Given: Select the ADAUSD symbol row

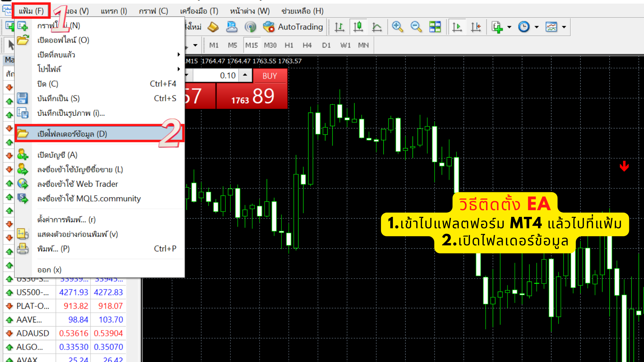Looking at the screenshot, I should coord(65,334).
